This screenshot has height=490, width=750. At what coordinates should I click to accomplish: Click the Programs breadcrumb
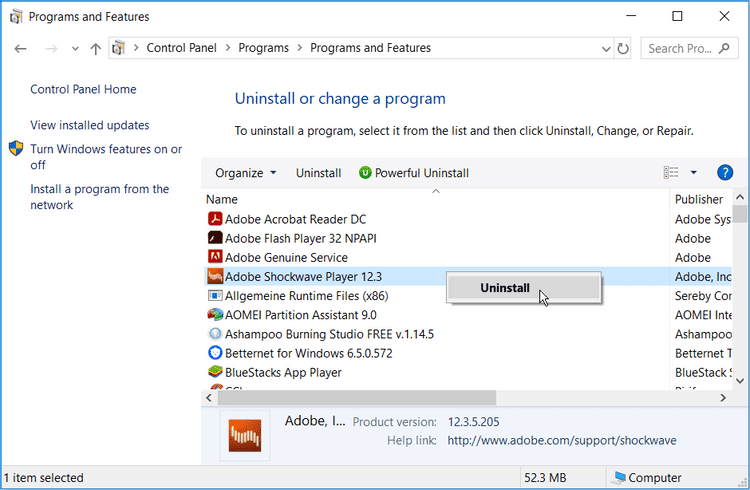click(x=264, y=48)
